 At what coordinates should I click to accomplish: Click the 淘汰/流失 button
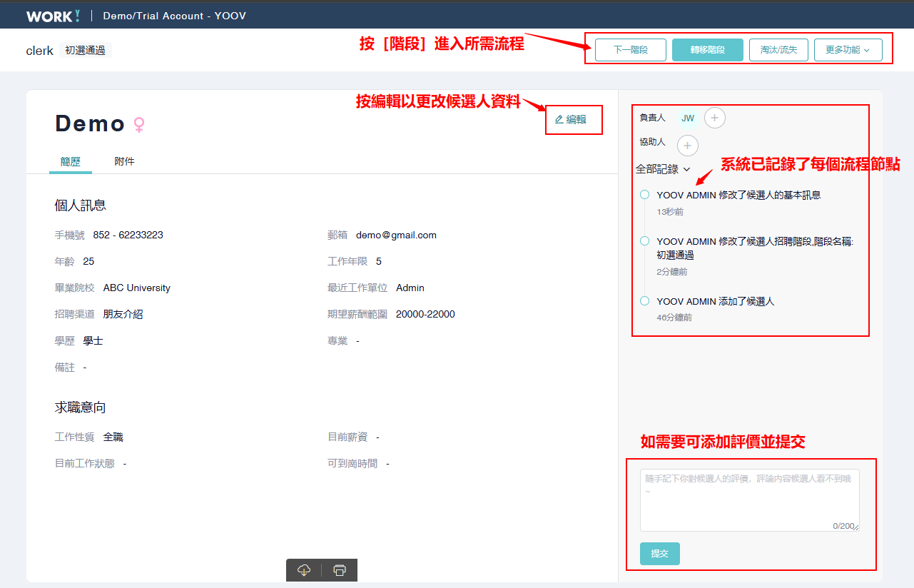pyautogui.click(x=778, y=50)
